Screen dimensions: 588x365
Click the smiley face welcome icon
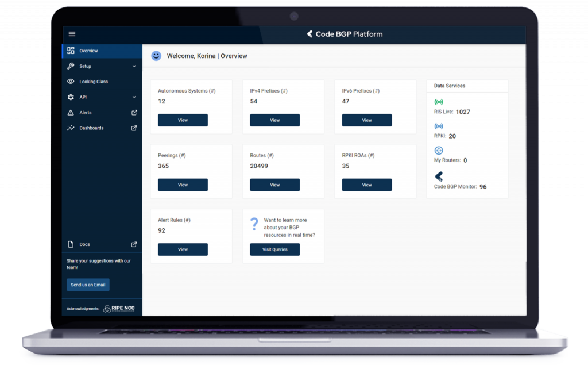[x=156, y=56]
